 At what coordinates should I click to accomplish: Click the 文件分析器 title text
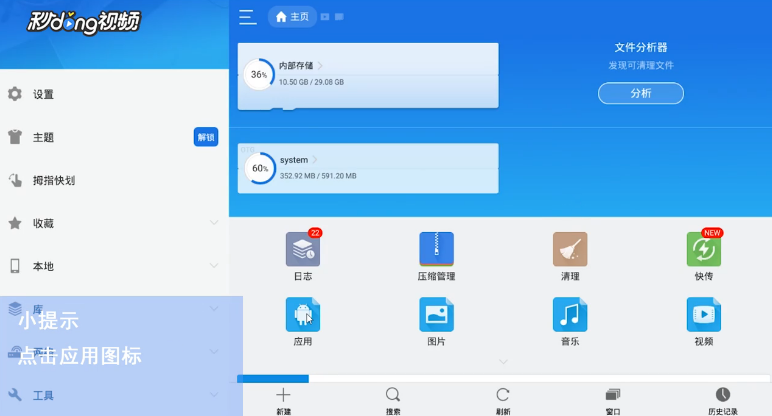(641, 48)
